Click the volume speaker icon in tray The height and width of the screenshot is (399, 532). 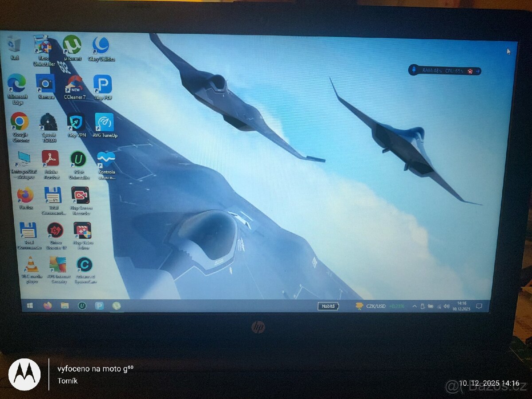(x=446, y=306)
